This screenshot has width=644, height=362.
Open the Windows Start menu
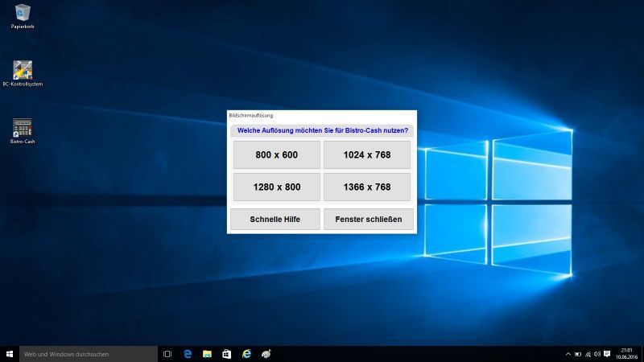[x=10, y=354]
